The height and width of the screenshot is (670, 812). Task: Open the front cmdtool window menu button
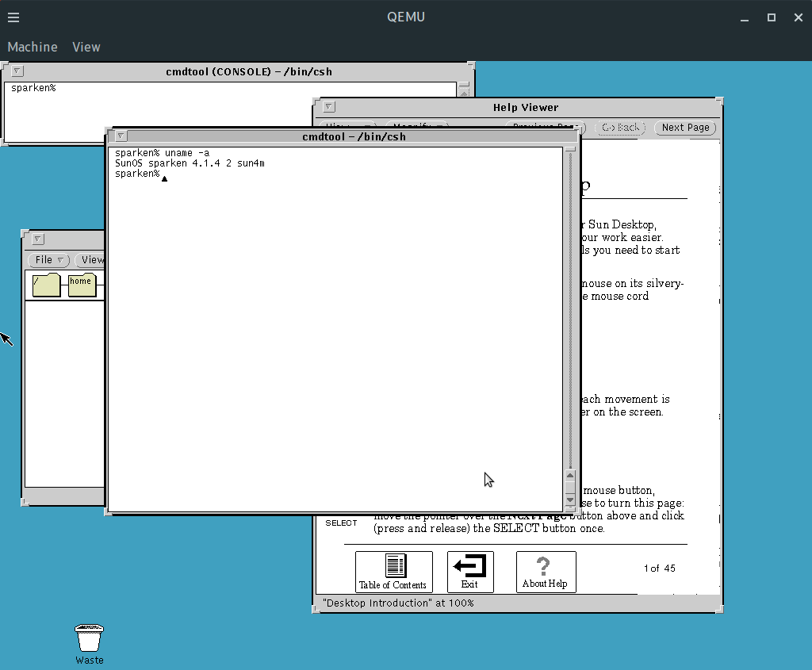[121, 136]
